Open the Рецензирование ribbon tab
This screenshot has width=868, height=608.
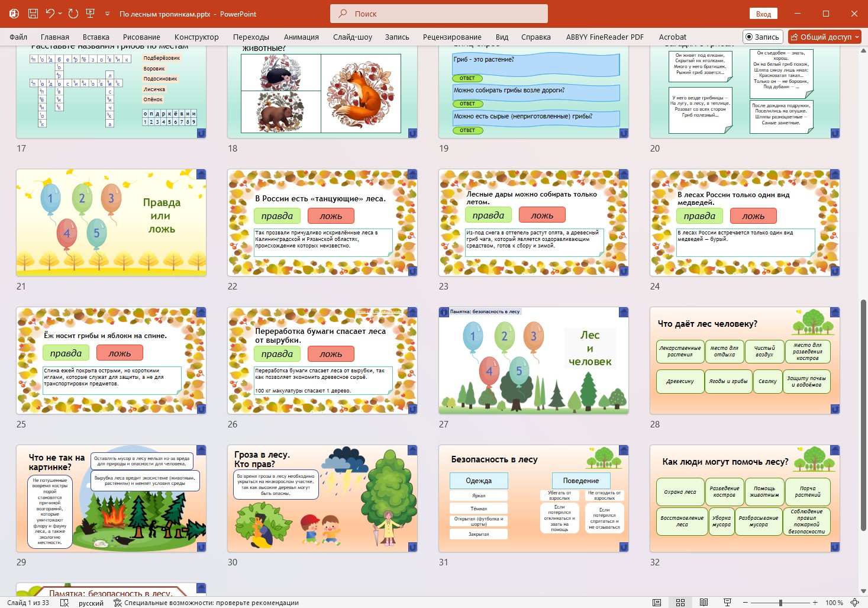click(x=452, y=37)
